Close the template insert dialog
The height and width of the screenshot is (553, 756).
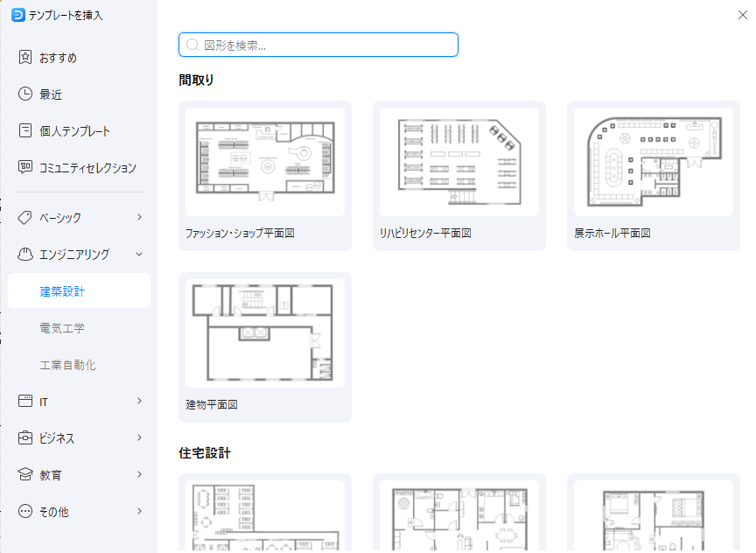[x=743, y=15]
